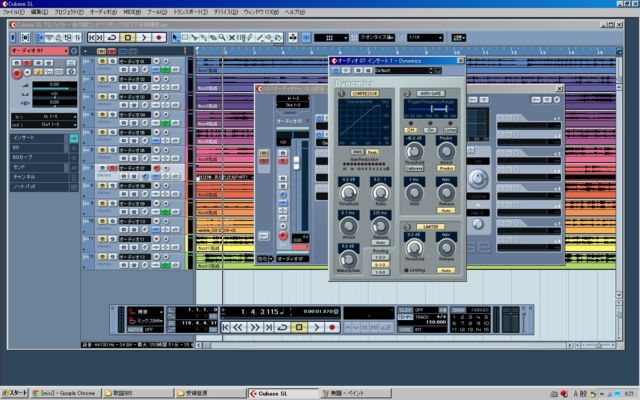The height and width of the screenshot is (400, 640).
Task: Open the MIDI menu in the menu bar
Action: tap(132, 12)
